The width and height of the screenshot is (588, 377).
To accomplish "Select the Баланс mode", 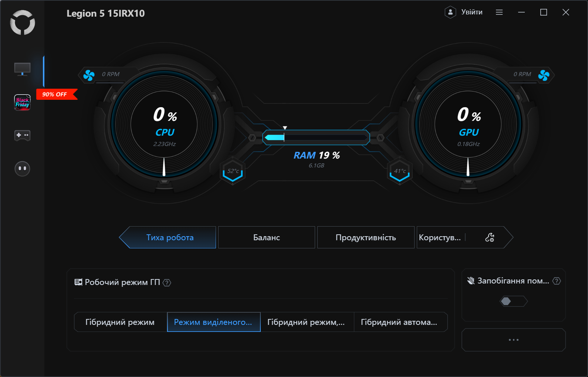I will point(267,237).
